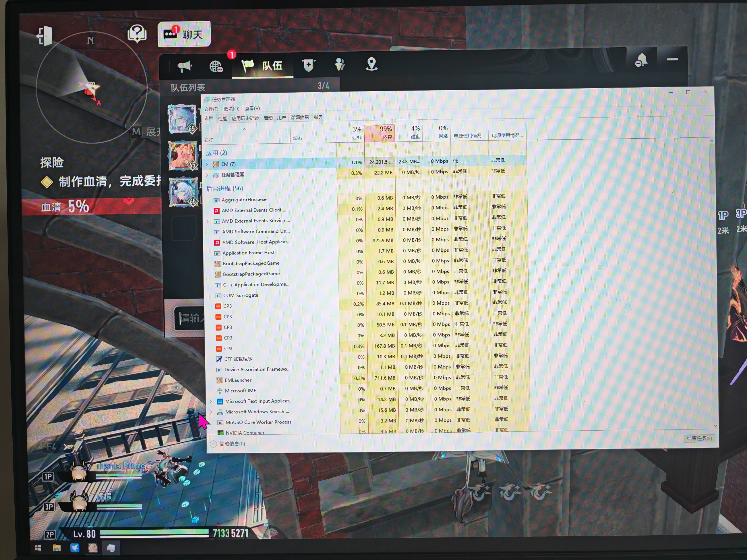Select the 进程 tab
Image resolution: width=747 pixels, height=560 pixels.
(209, 118)
